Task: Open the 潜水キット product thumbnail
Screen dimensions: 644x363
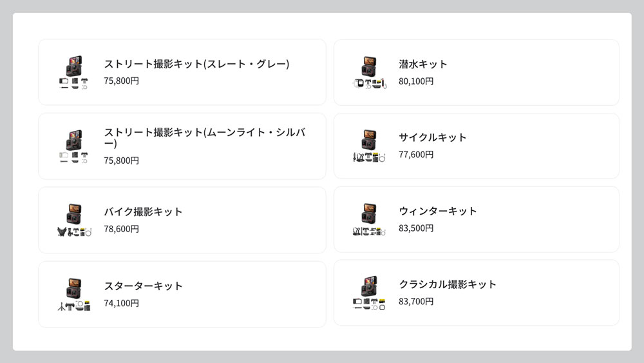Action: click(x=369, y=72)
